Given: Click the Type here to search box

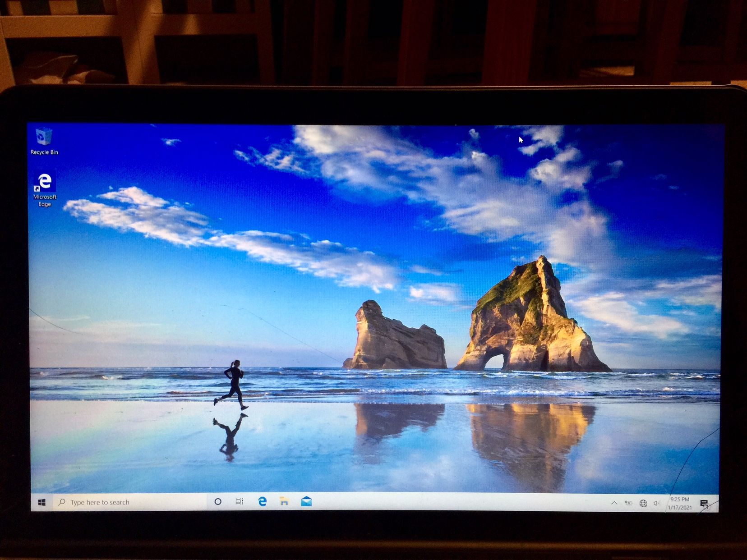Looking at the screenshot, I should pos(129,502).
